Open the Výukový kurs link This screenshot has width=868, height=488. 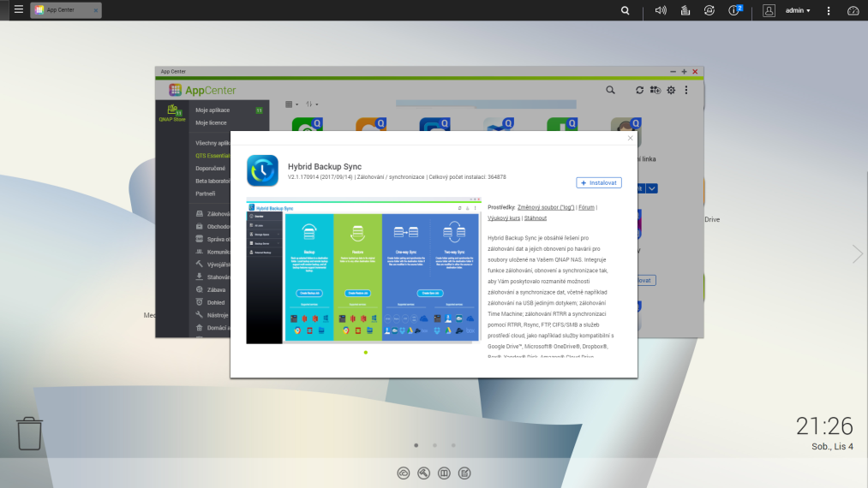[x=504, y=218]
